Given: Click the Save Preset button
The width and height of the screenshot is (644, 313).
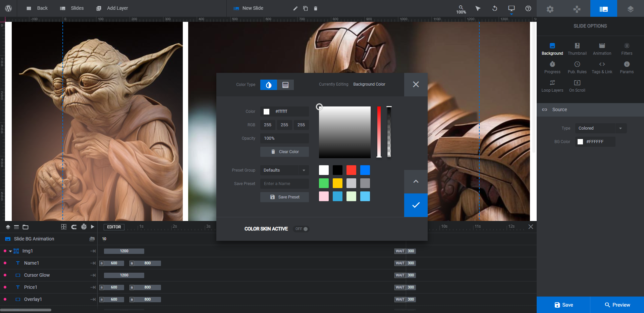Looking at the screenshot, I should point(284,197).
